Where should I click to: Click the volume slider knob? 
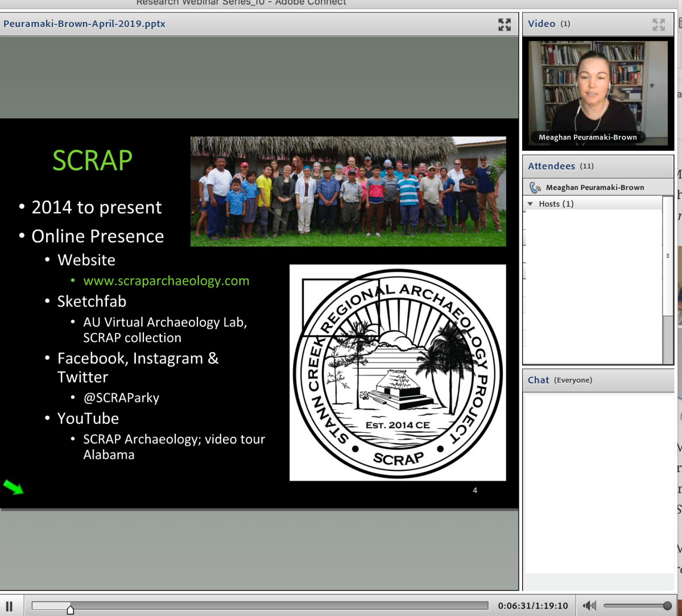click(667, 606)
